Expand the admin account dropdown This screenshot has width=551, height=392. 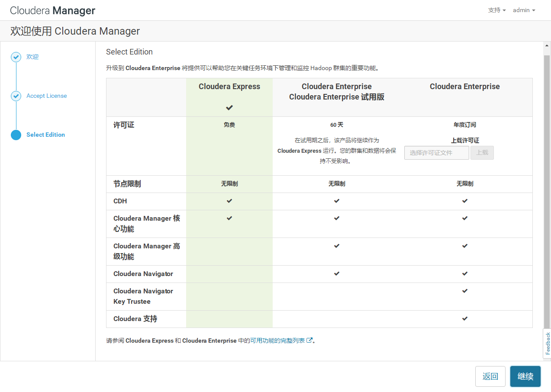click(x=523, y=10)
